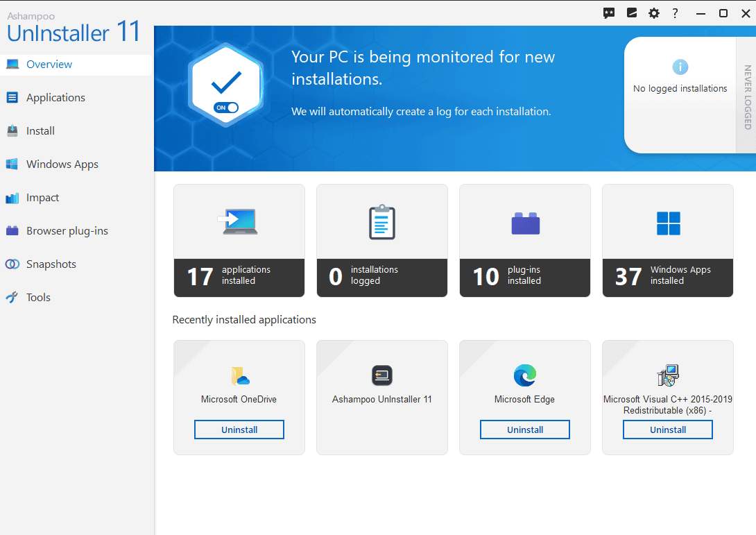
Task: Click the speech bubble feedback icon
Action: [x=609, y=12]
